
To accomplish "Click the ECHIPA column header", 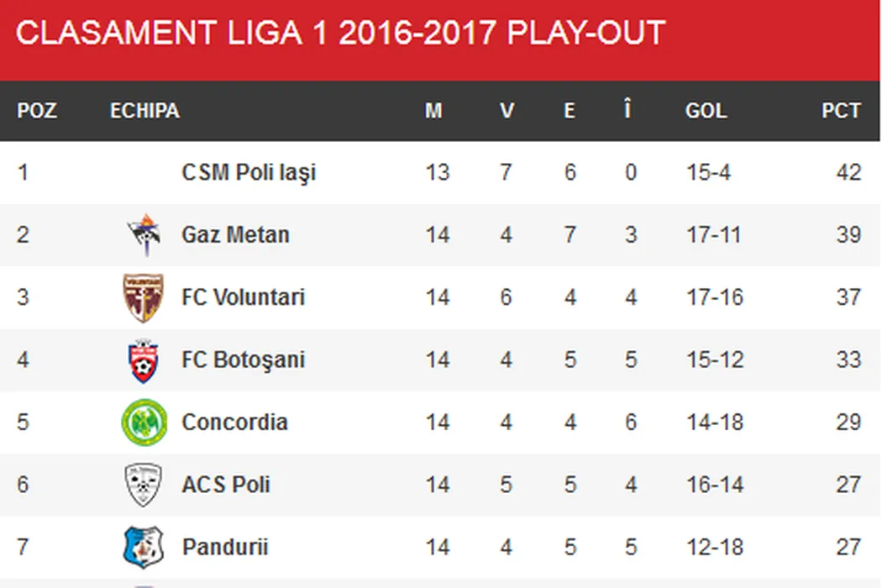I will [144, 111].
